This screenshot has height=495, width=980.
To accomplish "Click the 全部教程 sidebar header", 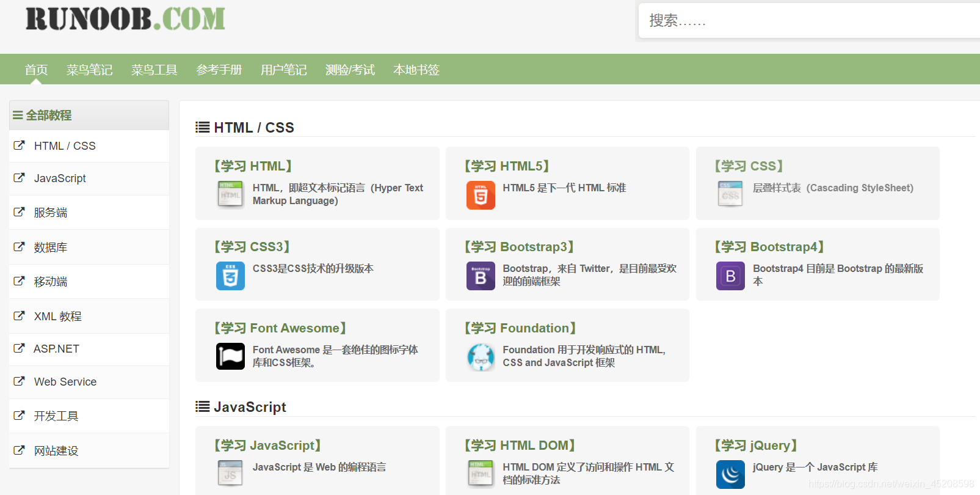I will pos(89,115).
